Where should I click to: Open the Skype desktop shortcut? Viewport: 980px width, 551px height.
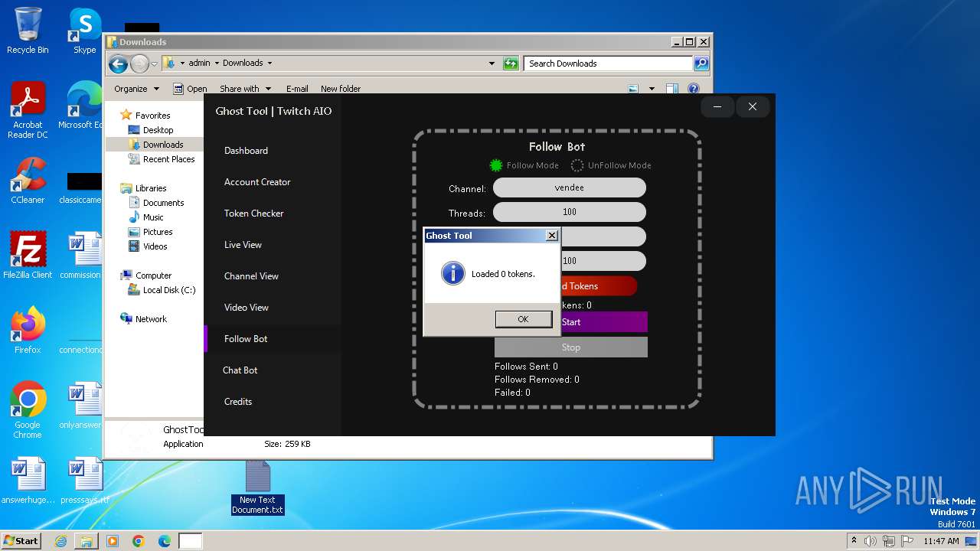point(84,31)
